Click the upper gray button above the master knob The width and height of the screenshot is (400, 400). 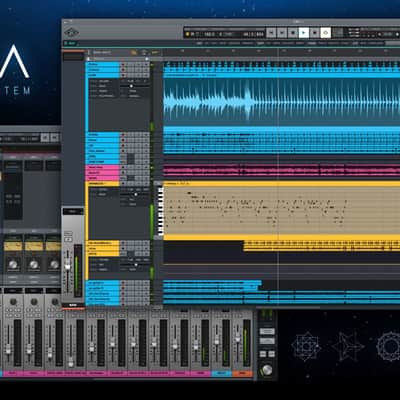[x=267, y=331]
